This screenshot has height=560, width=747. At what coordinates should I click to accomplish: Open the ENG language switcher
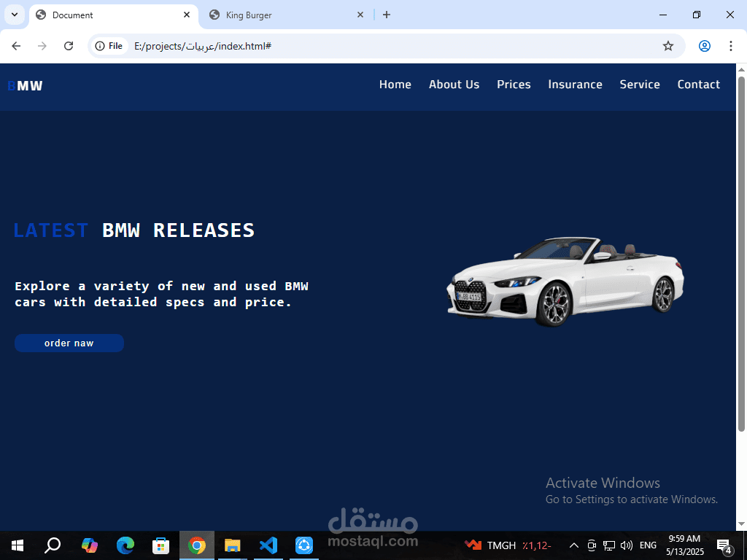648,545
